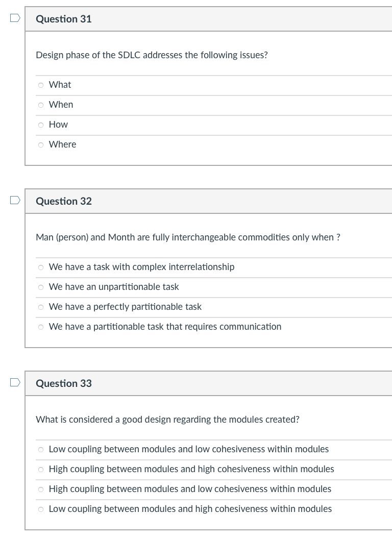Select 'We have a task with complex interrelationship'
The width and height of the screenshot is (392, 538).
tap(40, 267)
